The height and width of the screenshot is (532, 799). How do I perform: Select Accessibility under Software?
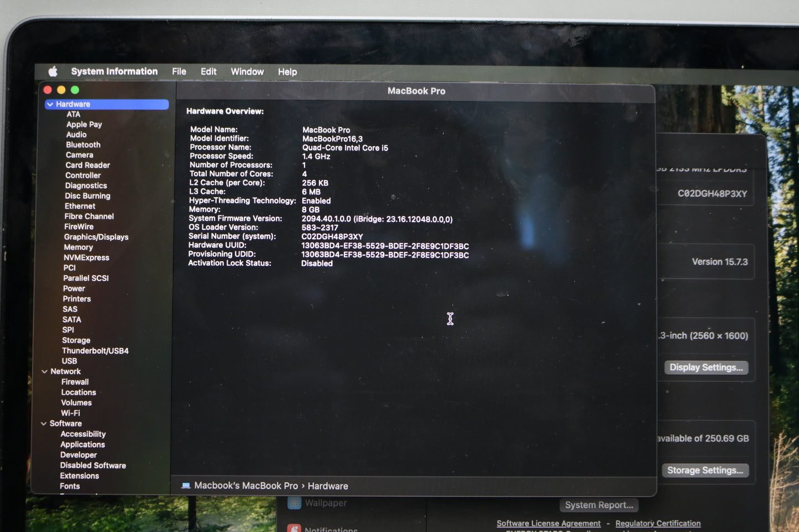click(x=83, y=434)
